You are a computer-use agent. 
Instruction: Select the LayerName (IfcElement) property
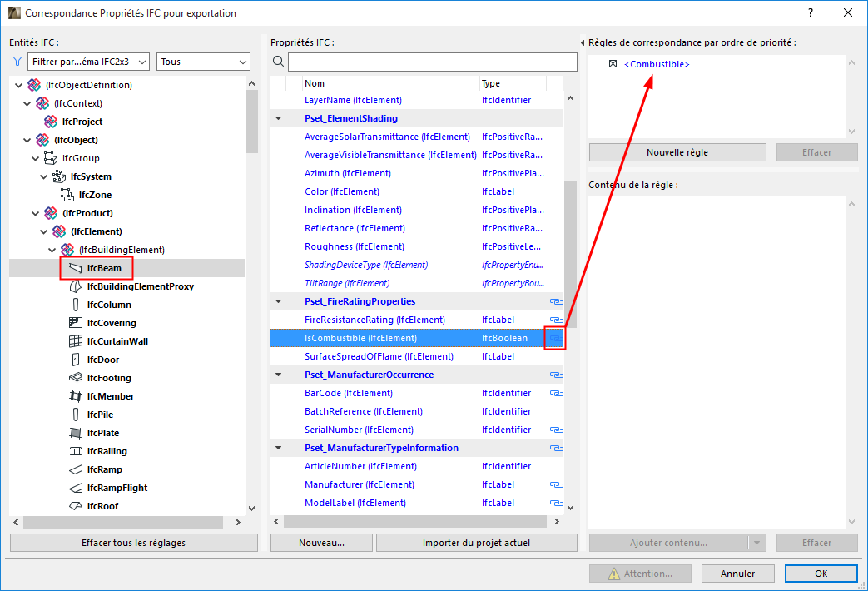point(416,100)
